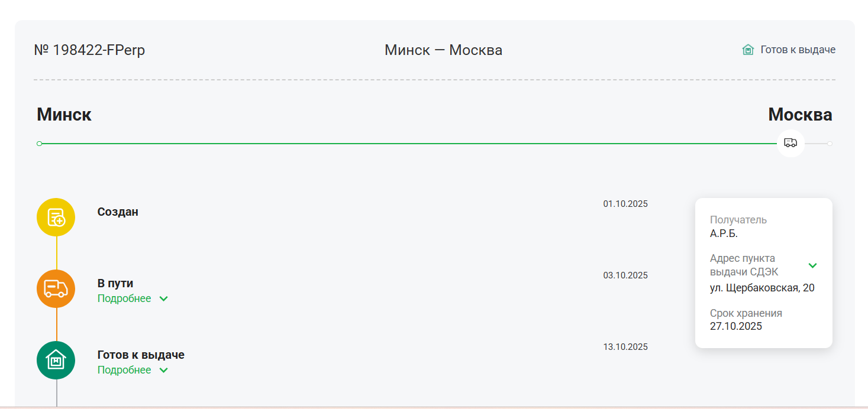Viewport: 868px width, 409px height.
Task: Click the Москва end point on route line
Action: click(830, 144)
